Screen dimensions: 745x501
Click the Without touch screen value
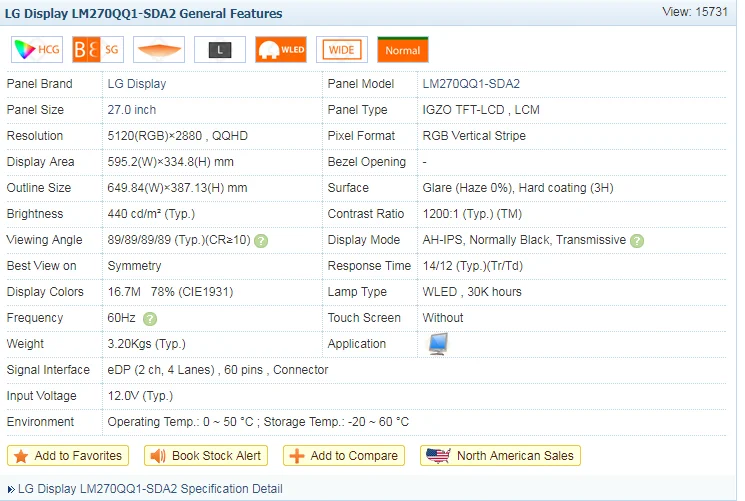[443, 318]
